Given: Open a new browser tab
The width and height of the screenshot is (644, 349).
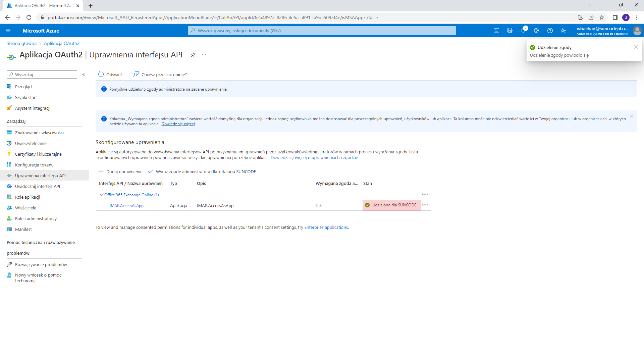Looking at the screenshot, I should (91, 6).
